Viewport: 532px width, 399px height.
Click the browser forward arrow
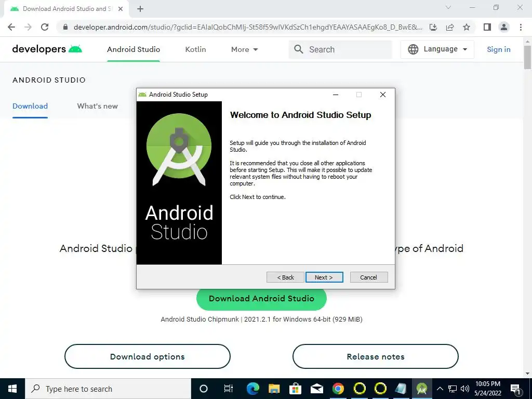[x=28, y=27]
